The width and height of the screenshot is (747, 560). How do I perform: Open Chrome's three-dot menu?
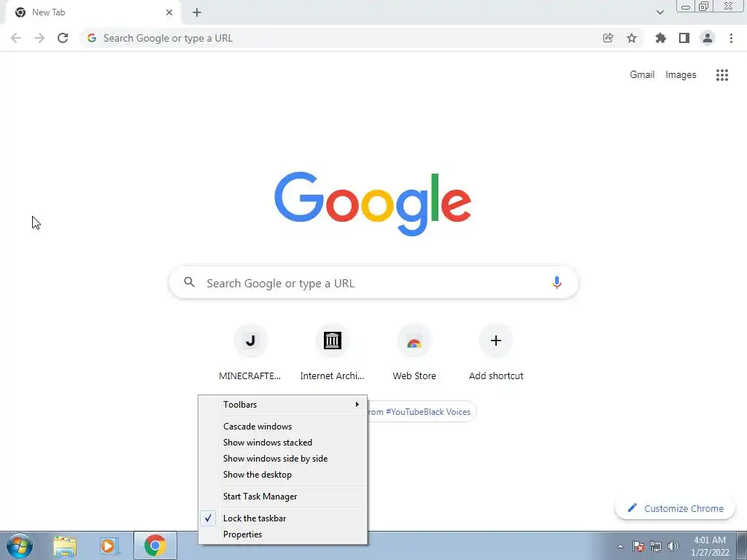[731, 38]
